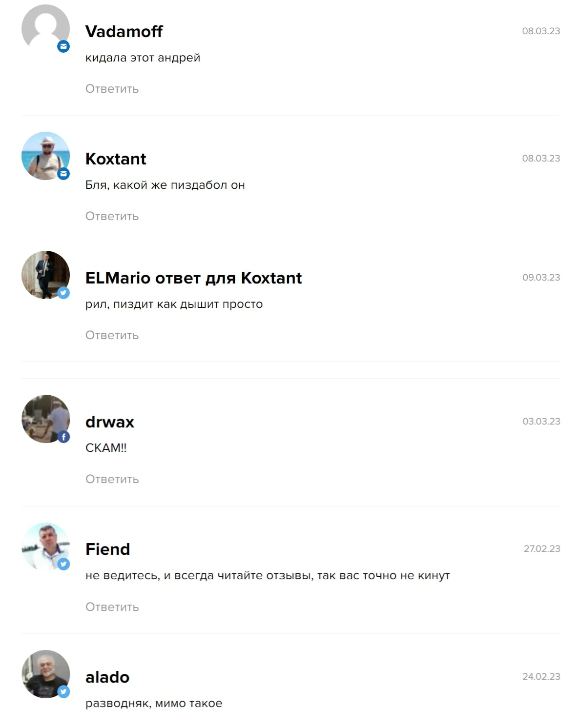Image resolution: width=579 pixels, height=728 pixels.
Task: Open drwax's profile picture
Action: [45, 419]
